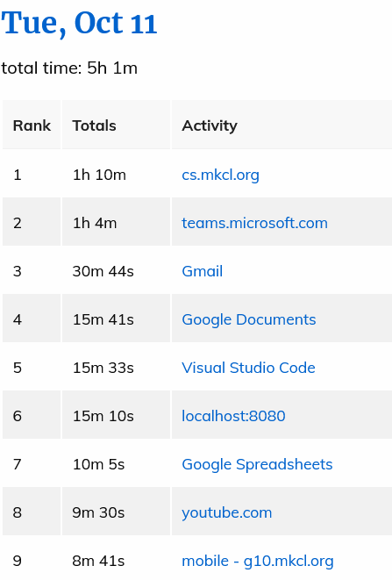Open the cs.mkcl.org activity link
Viewport: 392px width, 580px height.
(220, 175)
